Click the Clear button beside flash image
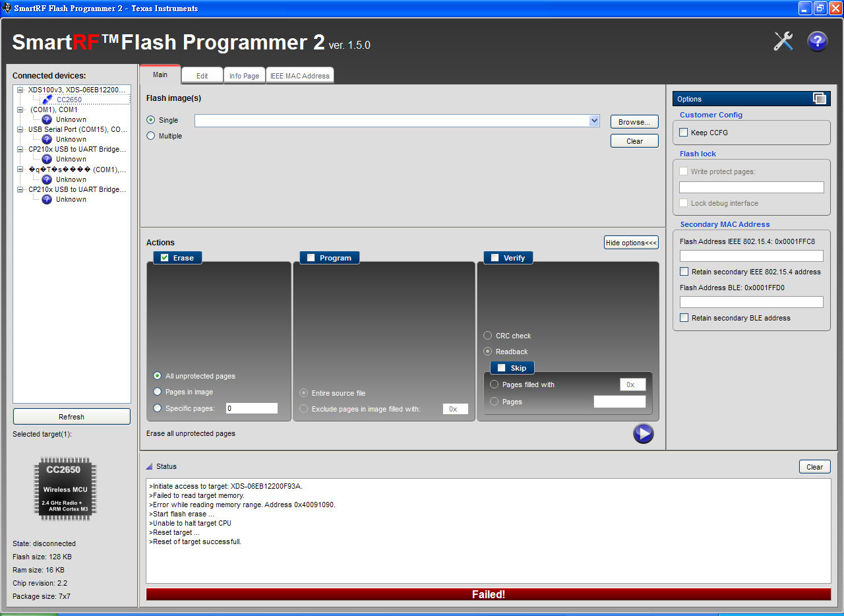This screenshot has height=616, width=844. [x=634, y=141]
